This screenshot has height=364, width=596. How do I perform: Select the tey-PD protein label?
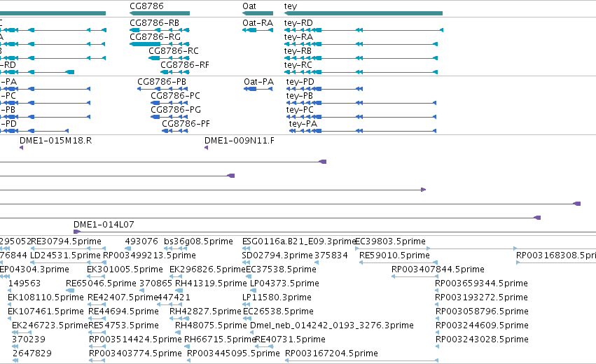(x=300, y=82)
